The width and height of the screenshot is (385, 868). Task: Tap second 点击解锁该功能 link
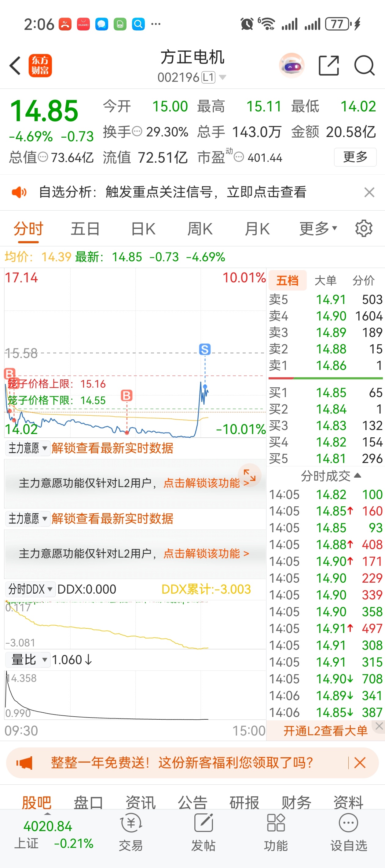click(x=206, y=554)
